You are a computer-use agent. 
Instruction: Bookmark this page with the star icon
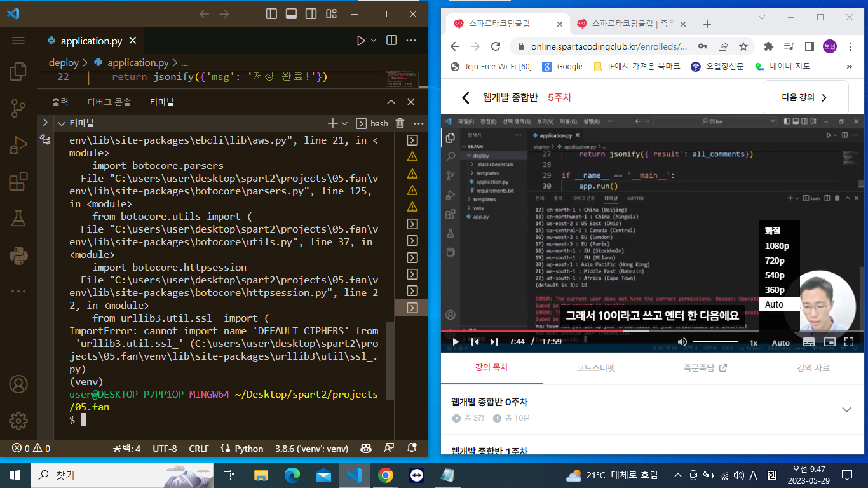click(743, 46)
